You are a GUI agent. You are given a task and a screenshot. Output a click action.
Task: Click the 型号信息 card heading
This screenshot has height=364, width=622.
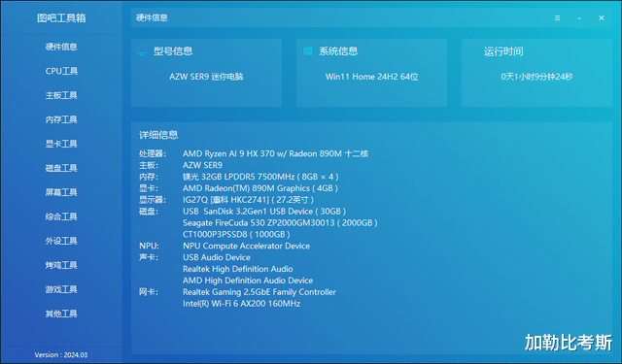pyautogui.click(x=173, y=51)
